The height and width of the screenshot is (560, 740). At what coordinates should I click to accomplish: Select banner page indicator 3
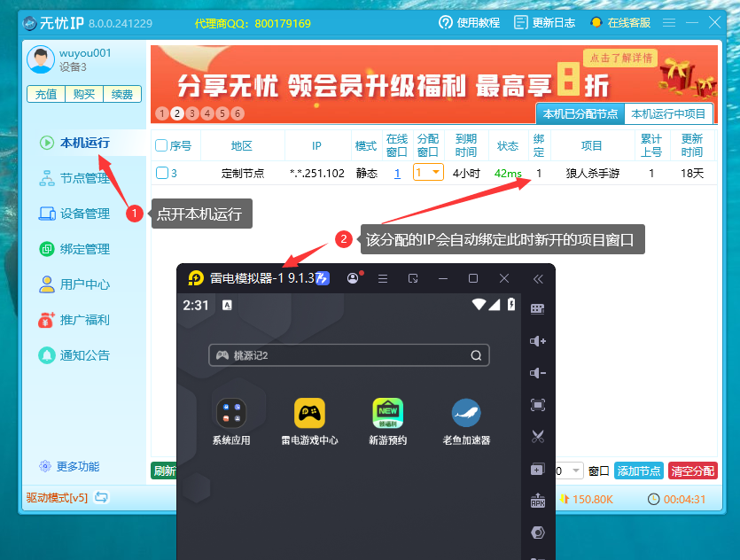[x=192, y=113]
